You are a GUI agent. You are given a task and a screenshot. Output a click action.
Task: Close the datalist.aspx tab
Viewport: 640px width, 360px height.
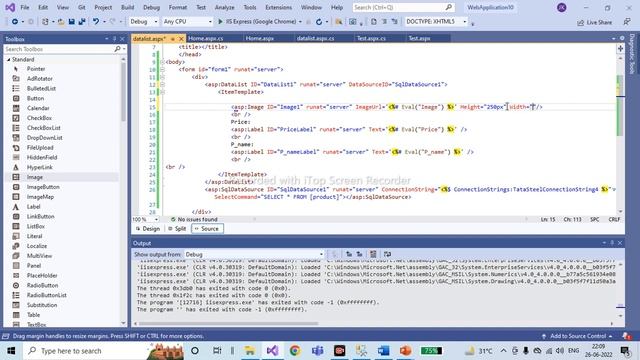click(181, 38)
